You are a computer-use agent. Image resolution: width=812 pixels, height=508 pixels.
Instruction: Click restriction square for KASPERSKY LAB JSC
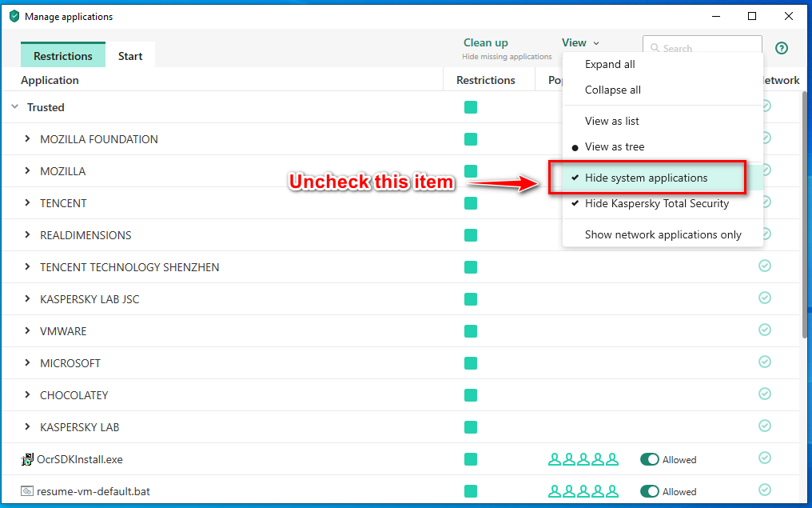(x=470, y=299)
